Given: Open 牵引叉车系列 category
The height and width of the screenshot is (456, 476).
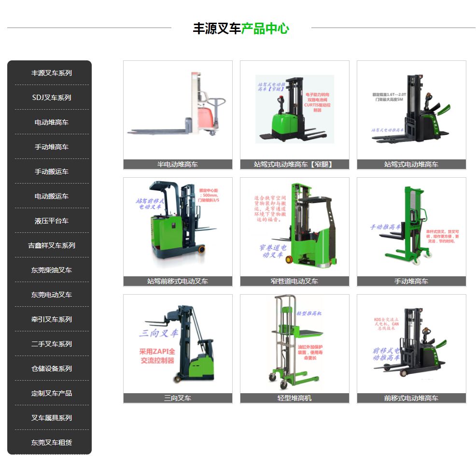Looking at the screenshot, I should (52, 319).
